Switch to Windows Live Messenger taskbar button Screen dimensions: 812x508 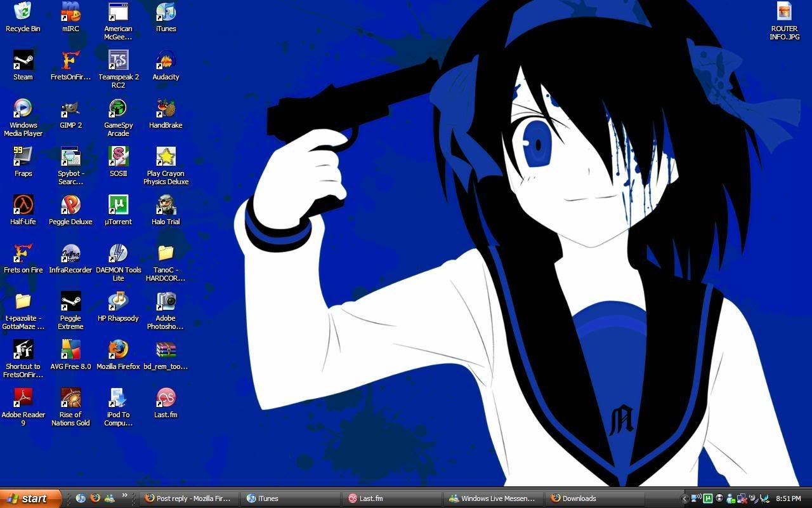tap(494, 498)
